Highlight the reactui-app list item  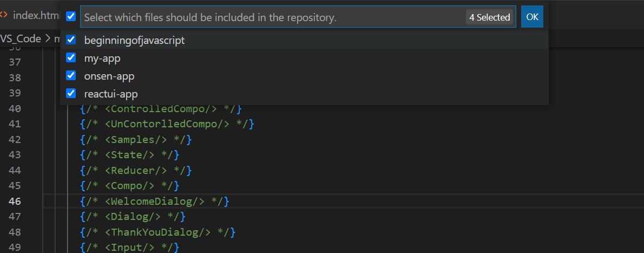click(x=111, y=94)
